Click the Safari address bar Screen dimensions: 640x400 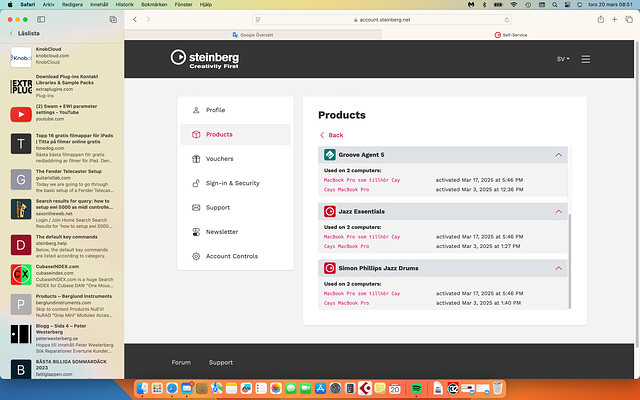382,20
